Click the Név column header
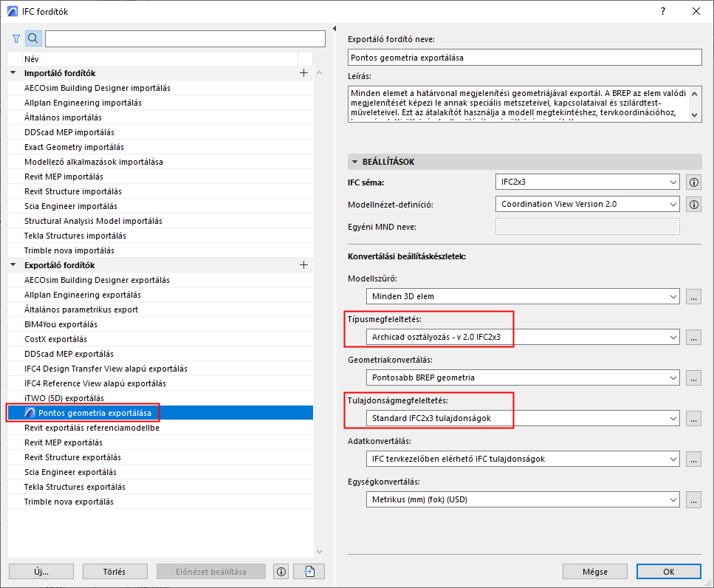Viewport: 714px width, 588px height. (x=159, y=59)
